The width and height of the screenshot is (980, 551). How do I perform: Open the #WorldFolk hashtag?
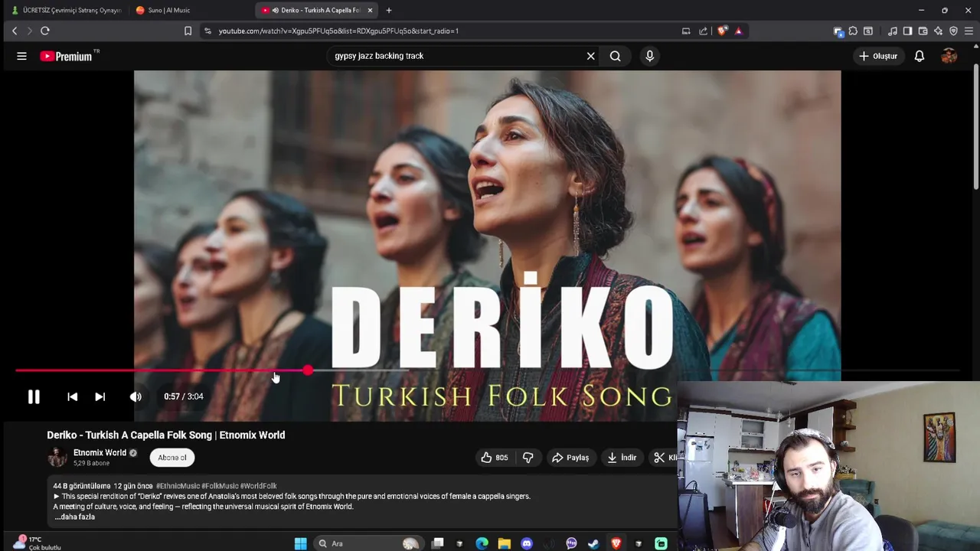(259, 486)
